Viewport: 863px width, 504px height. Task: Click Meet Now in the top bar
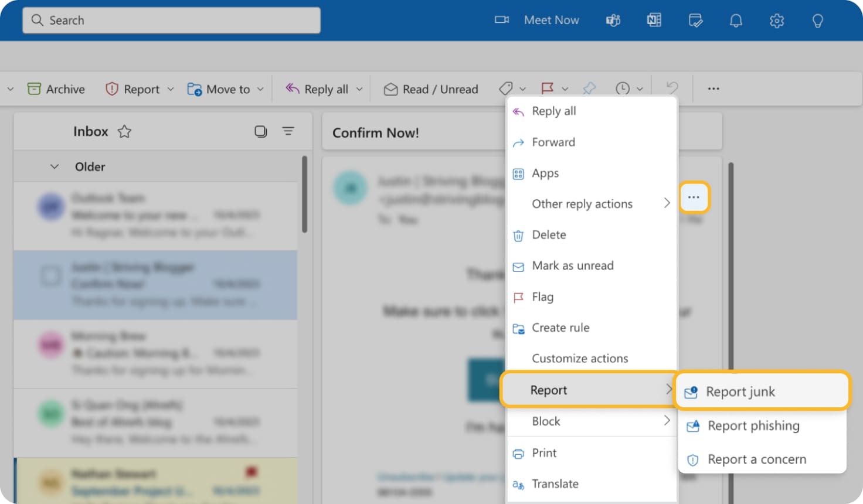[x=551, y=20]
